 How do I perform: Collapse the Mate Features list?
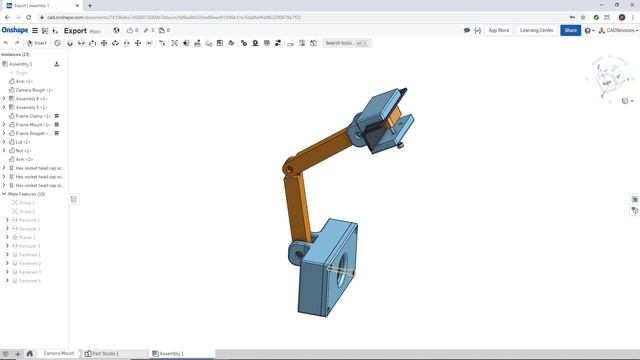point(4,194)
